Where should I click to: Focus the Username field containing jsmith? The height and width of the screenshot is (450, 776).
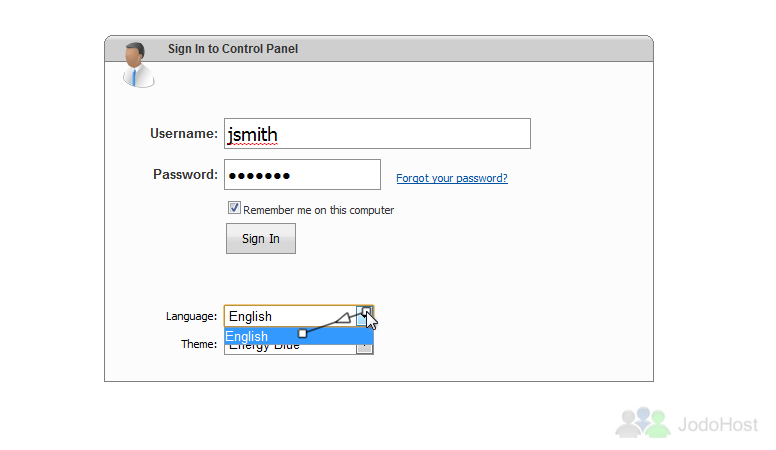[377, 134]
